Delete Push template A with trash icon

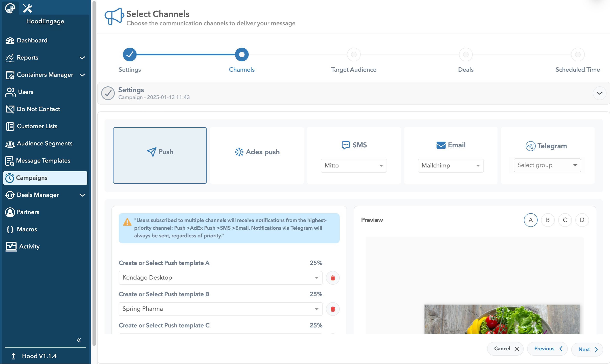tap(333, 278)
